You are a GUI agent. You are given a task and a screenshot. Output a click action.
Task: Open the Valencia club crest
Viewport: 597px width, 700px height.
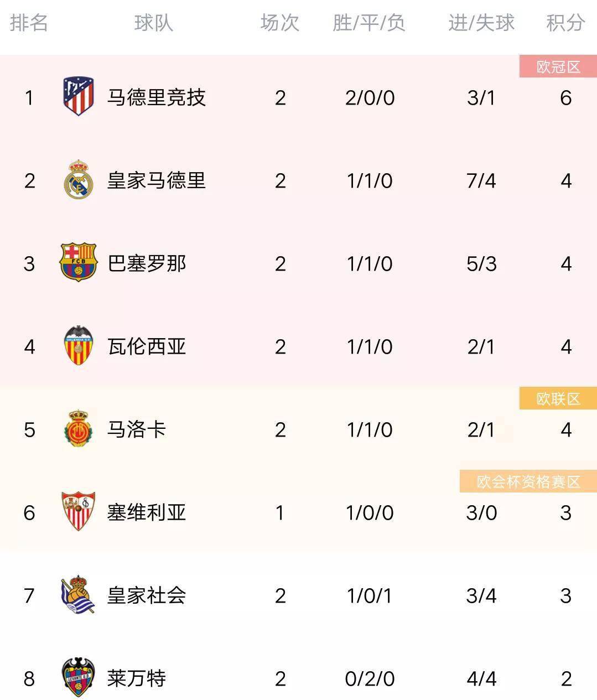click(x=78, y=346)
